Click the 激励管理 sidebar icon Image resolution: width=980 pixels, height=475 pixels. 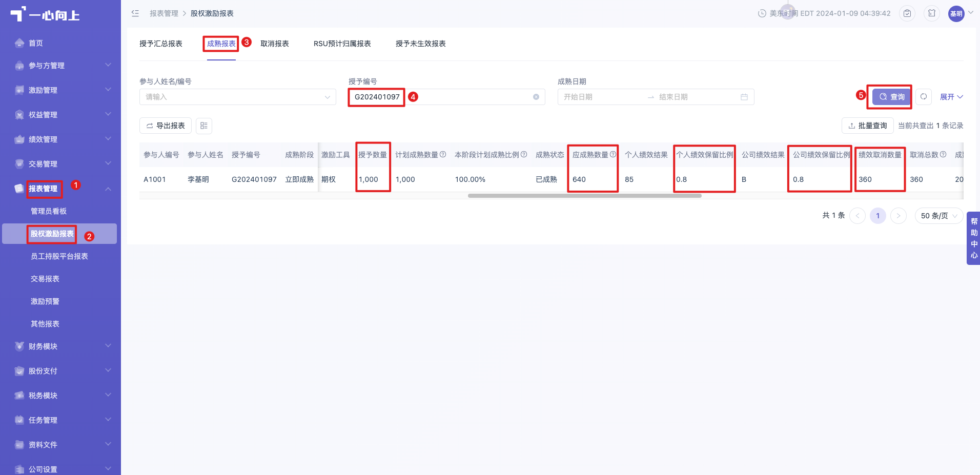click(19, 90)
